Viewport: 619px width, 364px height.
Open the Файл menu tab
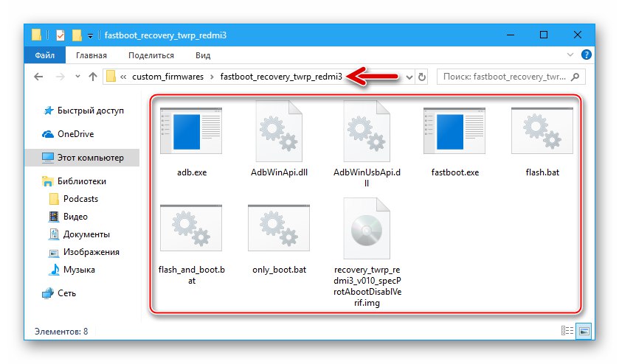[x=44, y=55]
